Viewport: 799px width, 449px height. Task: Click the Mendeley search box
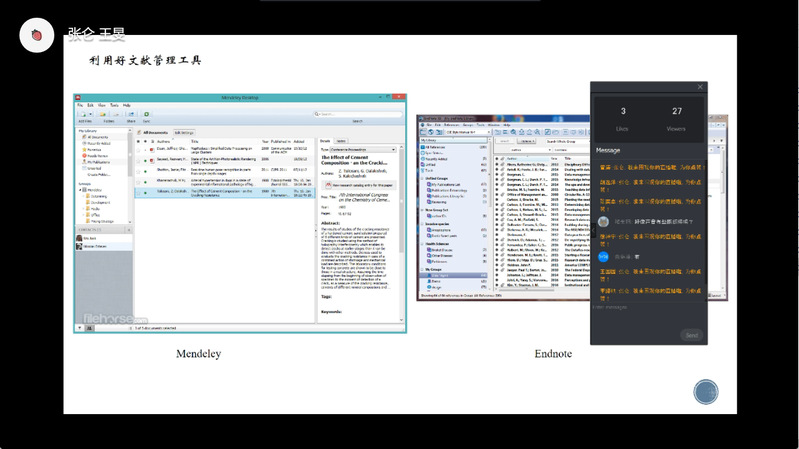[360, 117]
